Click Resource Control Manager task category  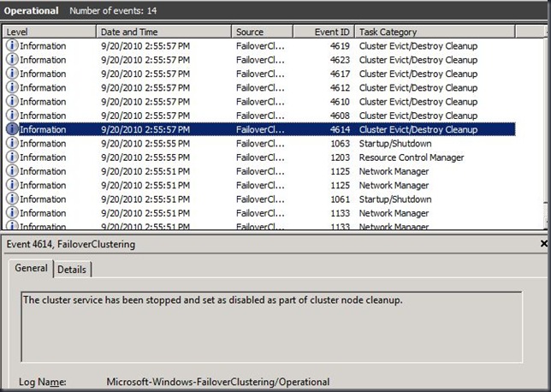[x=412, y=157]
